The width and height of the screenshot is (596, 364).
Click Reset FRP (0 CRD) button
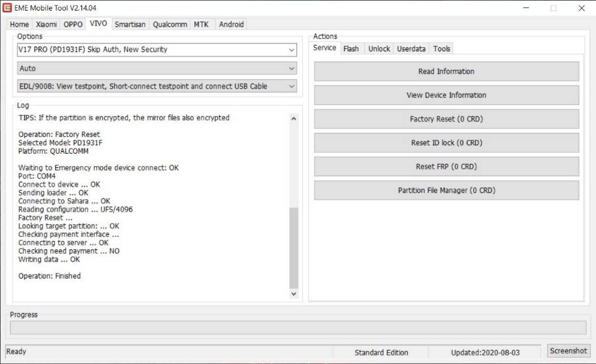(446, 167)
